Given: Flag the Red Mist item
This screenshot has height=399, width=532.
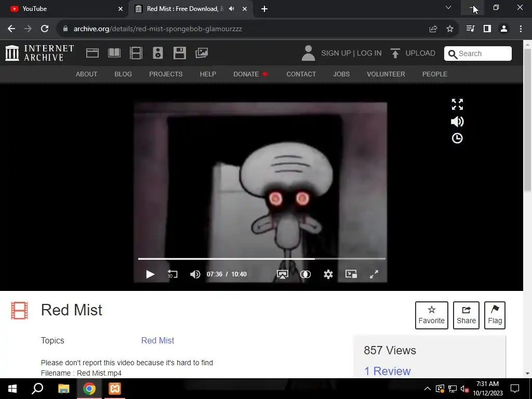Looking at the screenshot, I should pos(495,315).
